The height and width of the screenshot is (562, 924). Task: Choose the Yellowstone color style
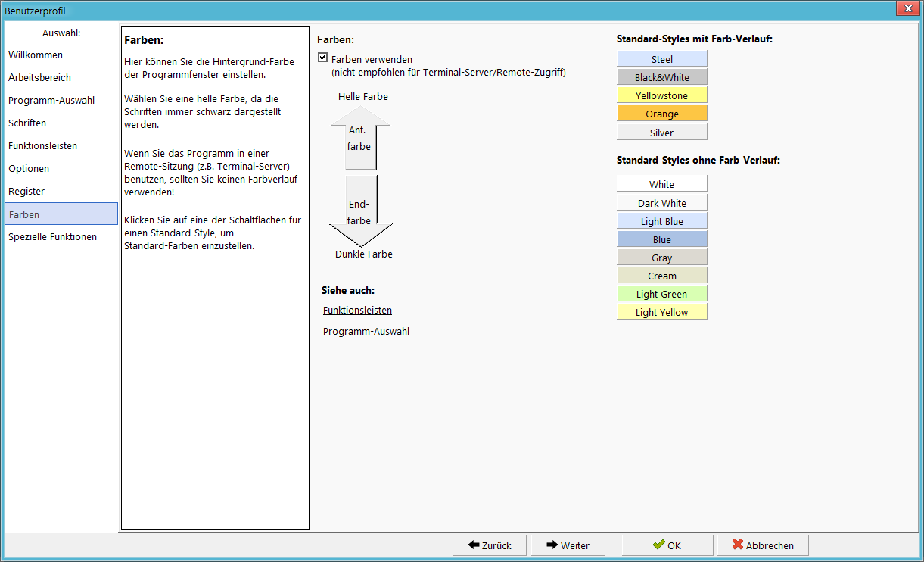[661, 95]
